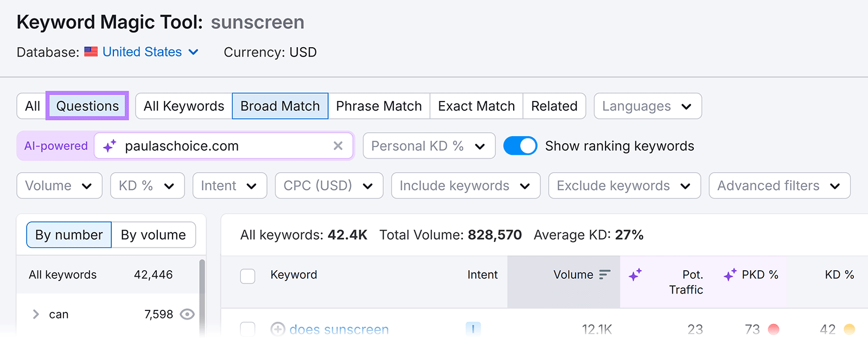Open the 'does sunscreen' keyword link
Screen dimensions: 868x344
(339, 329)
